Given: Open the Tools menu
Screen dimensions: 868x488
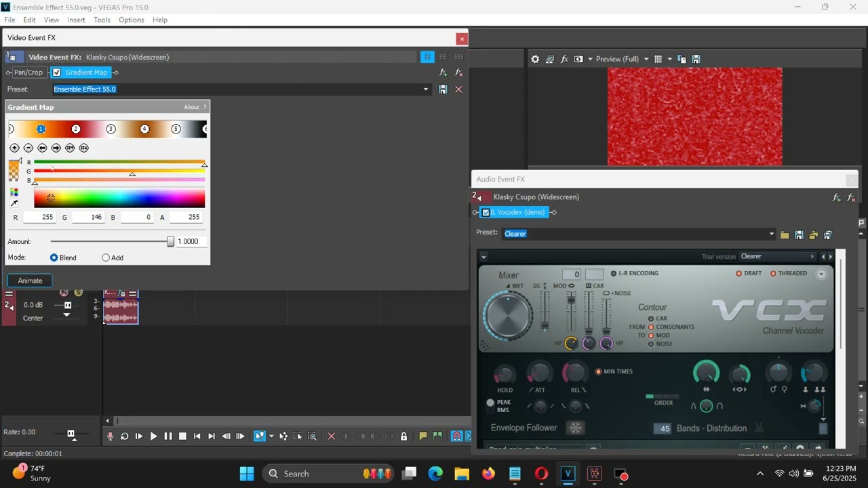Looking at the screenshot, I should 102,20.
